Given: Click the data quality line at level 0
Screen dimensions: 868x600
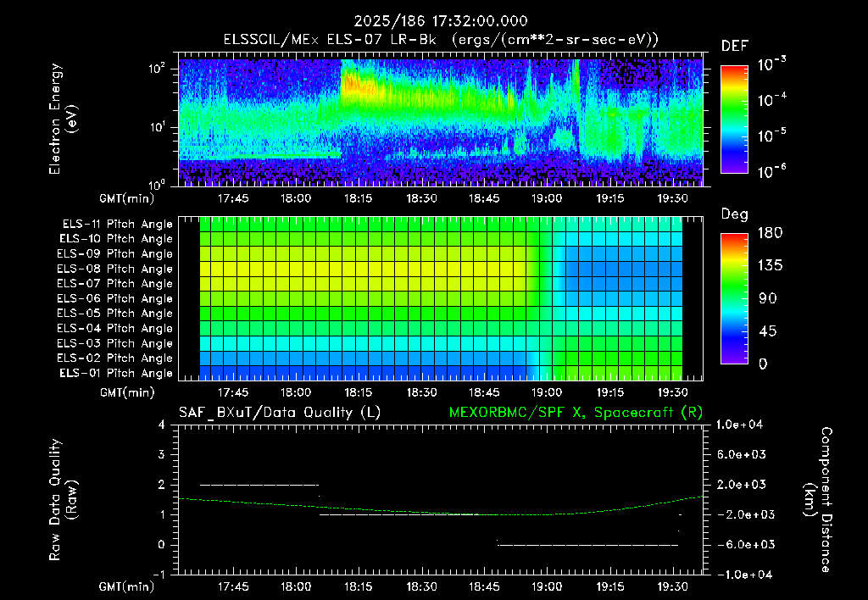Looking at the screenshot, I should (588, 545).
